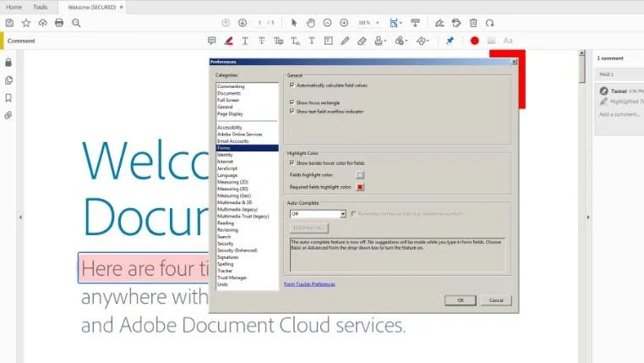Open the zoom percentage dropdown
The image size is (644, 363).
tap(378, 23)
